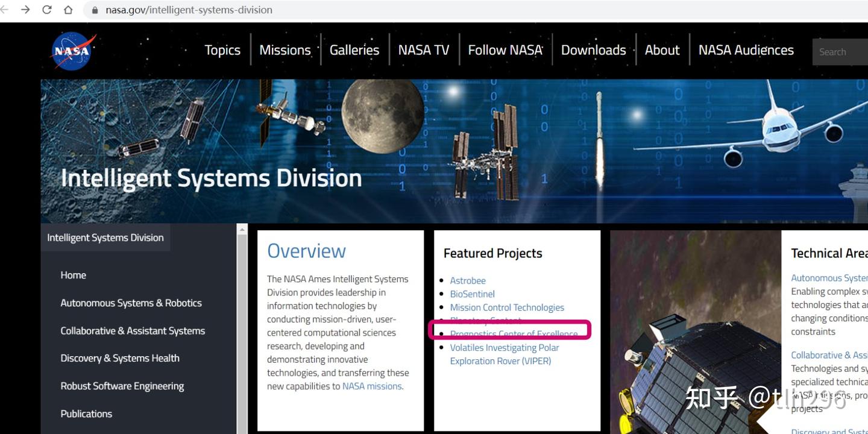Click the NASA logo
Image resolution: width=868 pixels, height=434 pixels.
(74, 51)
